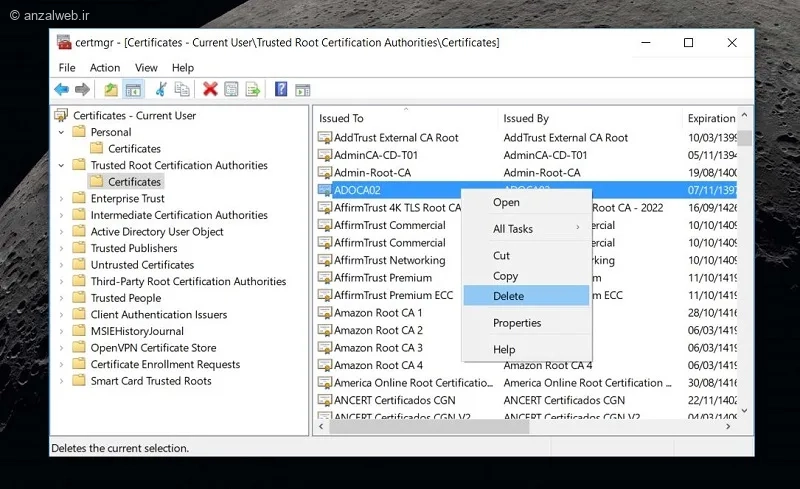Sort by the Issued By column header

[x=589, y=118]
